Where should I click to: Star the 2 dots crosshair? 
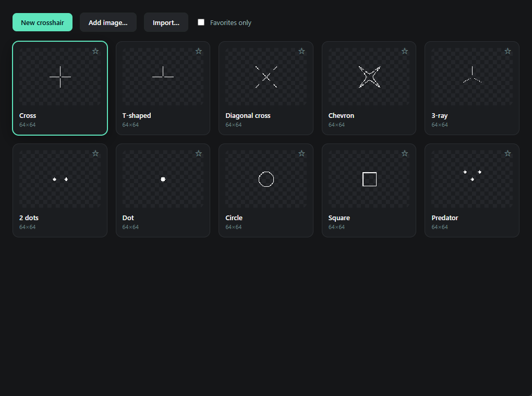click(x=95, y=153)
